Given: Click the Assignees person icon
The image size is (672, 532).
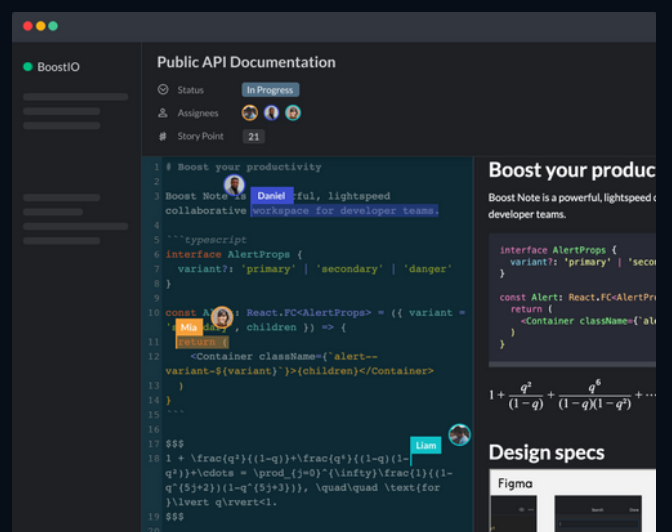Looking at the screenshot, I should point(163,113).
